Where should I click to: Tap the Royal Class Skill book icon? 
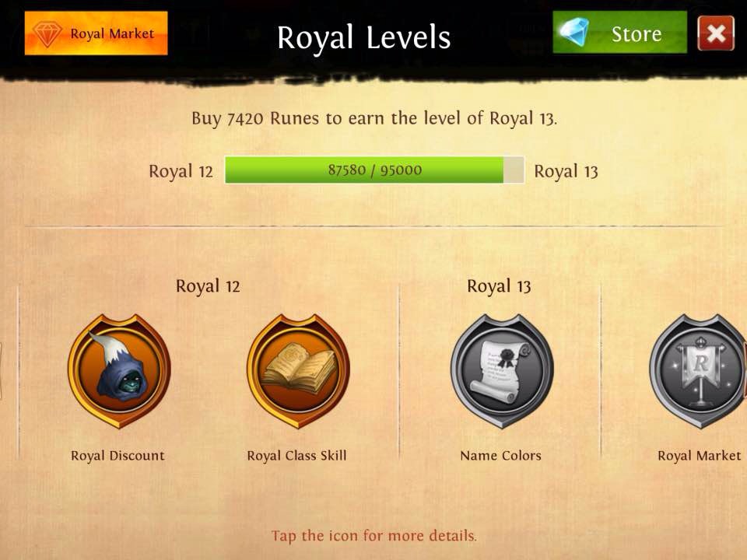(298, 371)
